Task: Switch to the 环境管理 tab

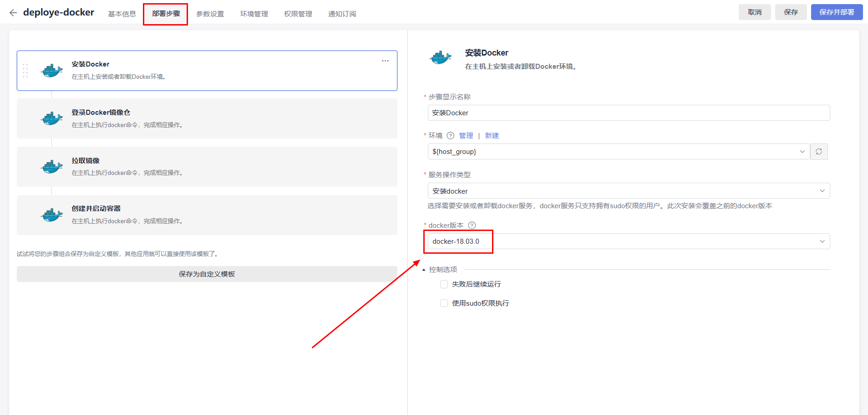Action: tap(254, 14)
